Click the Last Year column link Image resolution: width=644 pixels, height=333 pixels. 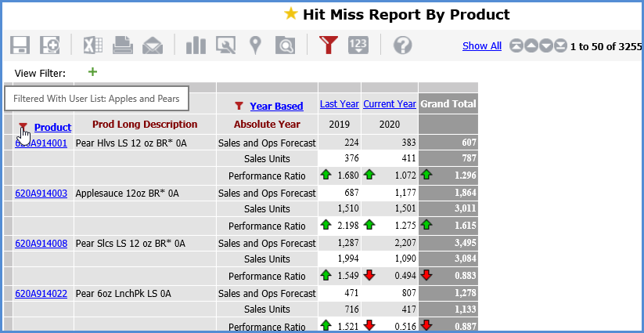pyautogui.click(x=339, y=103)
